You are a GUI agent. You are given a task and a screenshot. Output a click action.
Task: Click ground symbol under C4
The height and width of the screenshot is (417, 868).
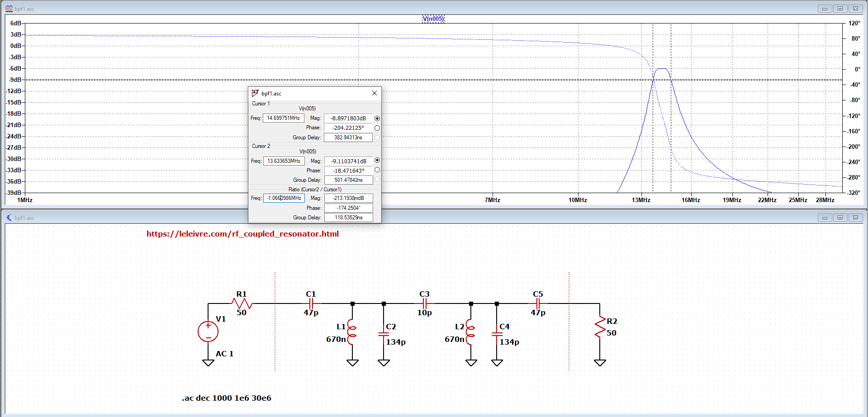(497, 363)
